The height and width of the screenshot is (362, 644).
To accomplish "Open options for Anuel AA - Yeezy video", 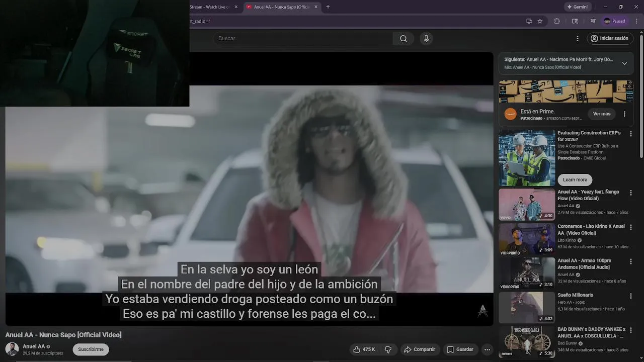I will [631, 193].
